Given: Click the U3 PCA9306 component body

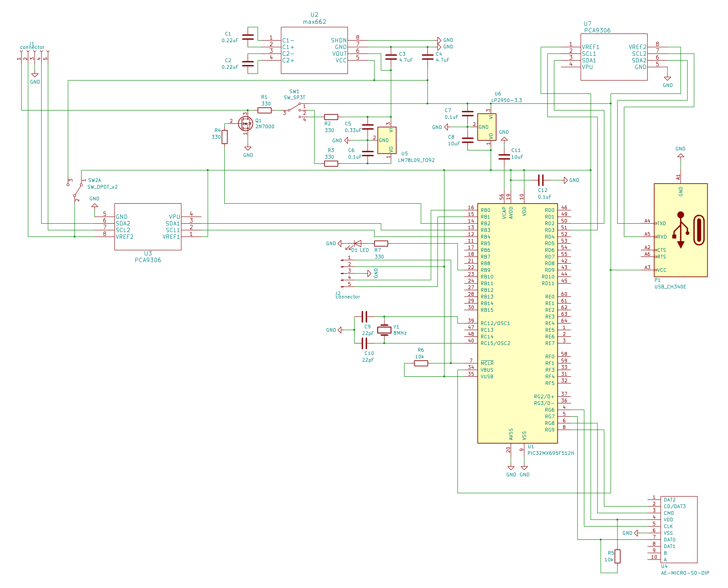Looking at the screenshot, I should 148,227.
